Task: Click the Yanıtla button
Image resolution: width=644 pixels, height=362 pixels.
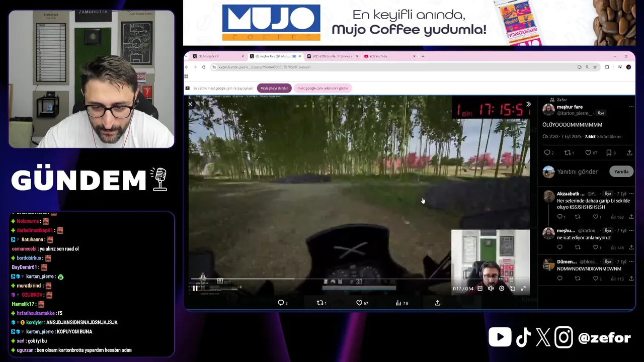Action: 621,171
